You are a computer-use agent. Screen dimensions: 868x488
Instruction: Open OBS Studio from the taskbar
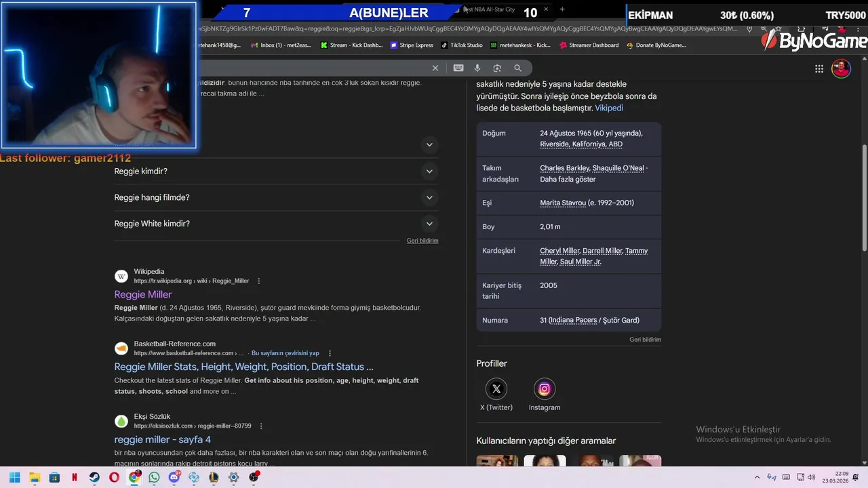pos(254,477)
